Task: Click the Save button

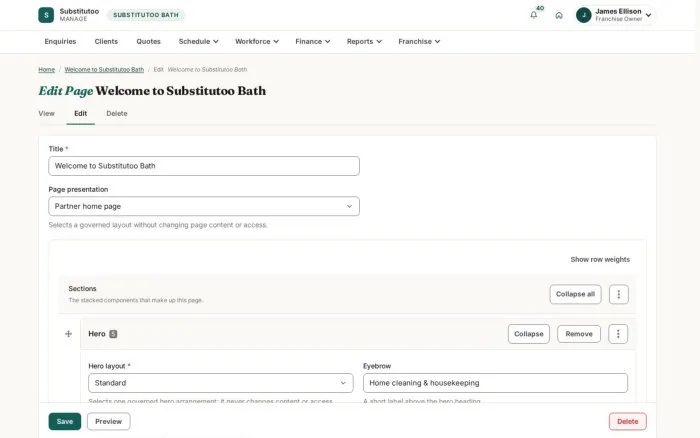Action: coord(65,421)
